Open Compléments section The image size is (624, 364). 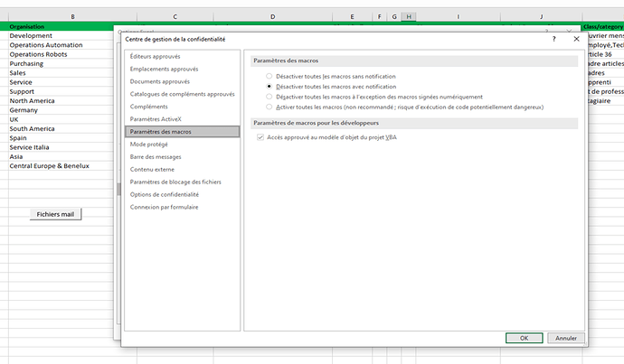[x=183, y=107]
